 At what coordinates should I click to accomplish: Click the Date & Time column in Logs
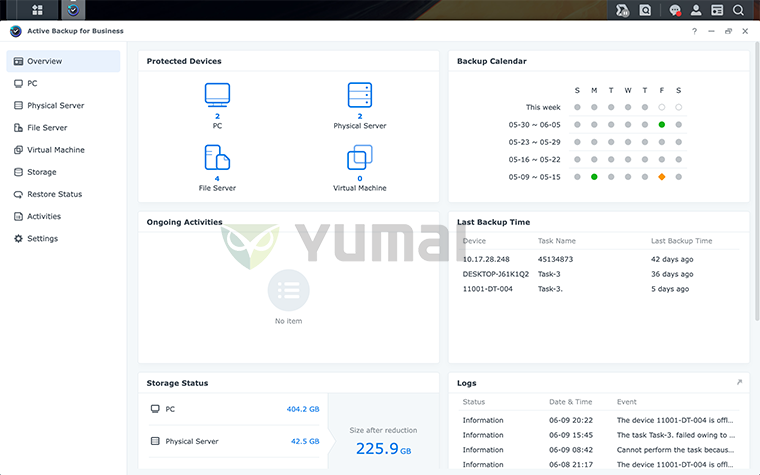[x=570, y=402]
